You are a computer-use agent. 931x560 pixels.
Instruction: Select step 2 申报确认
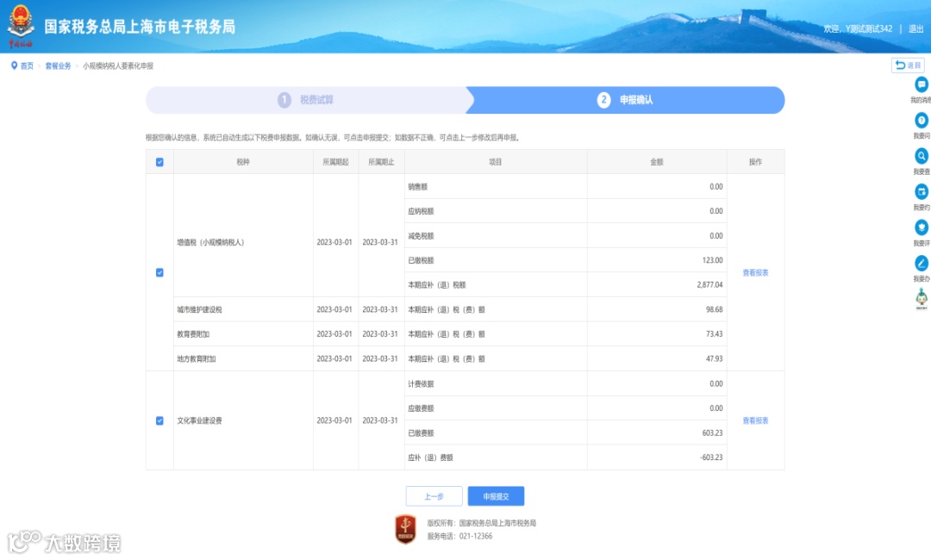coord(625,100)
